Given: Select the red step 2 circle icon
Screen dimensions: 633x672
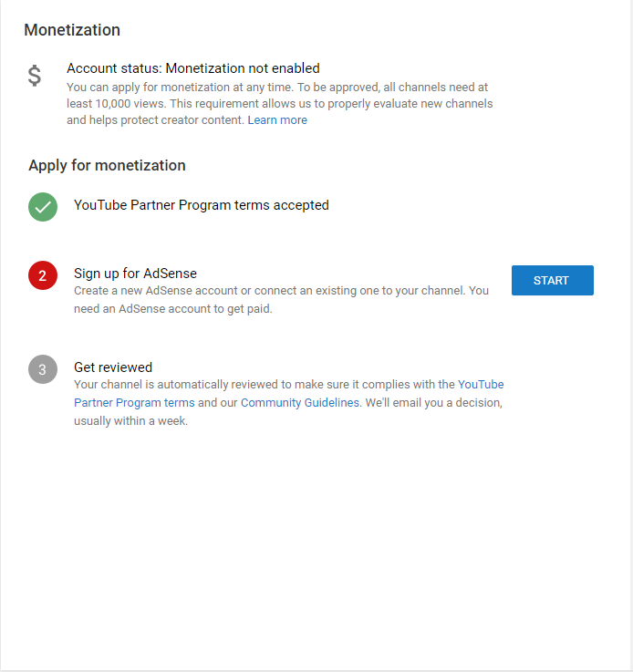Looking at the screenshot, I should tap(43, 274).
